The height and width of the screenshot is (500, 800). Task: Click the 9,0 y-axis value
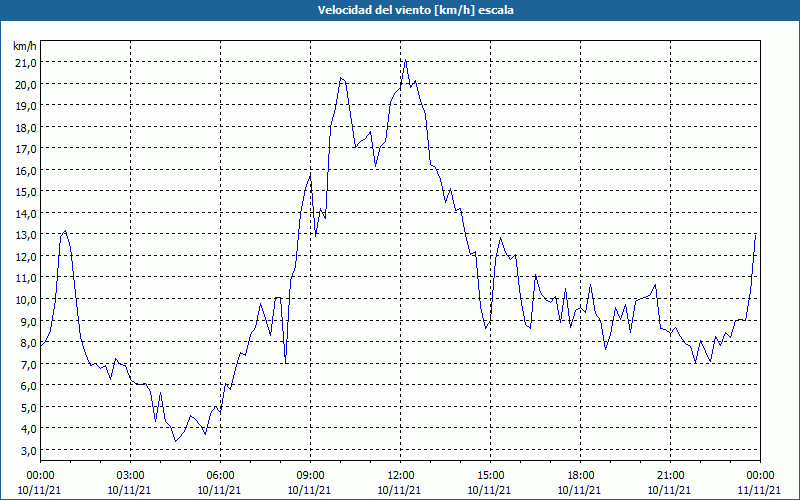pyautogui.click(x=28, y=321)
